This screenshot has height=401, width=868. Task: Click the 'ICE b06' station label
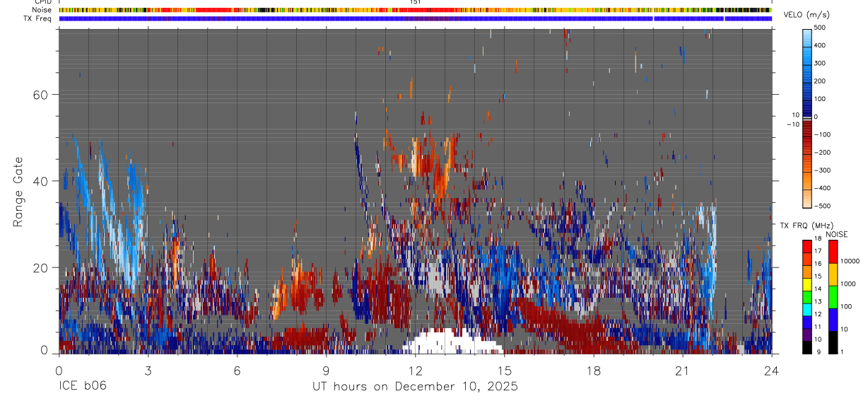tap(84, 387)
